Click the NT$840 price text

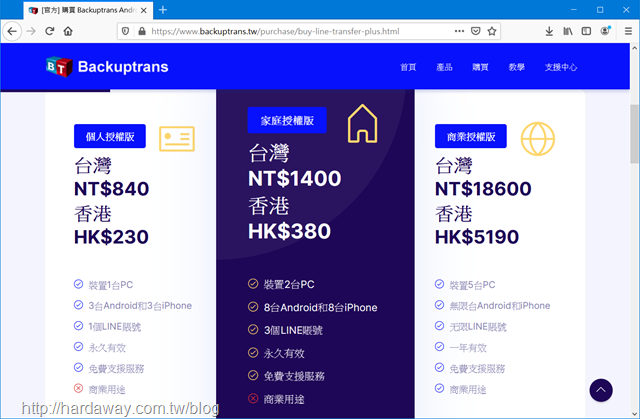pyautogui.click(x=111, y=189)
